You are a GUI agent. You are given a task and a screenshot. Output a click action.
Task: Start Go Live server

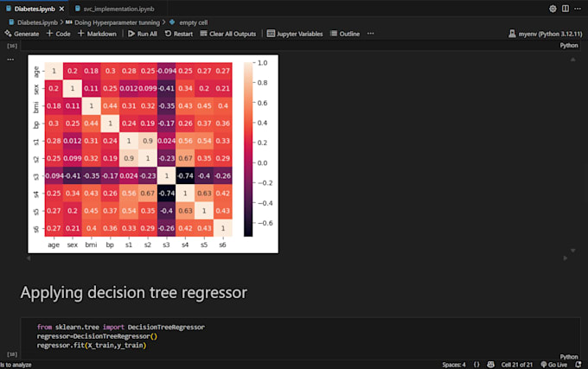(554, 365)
